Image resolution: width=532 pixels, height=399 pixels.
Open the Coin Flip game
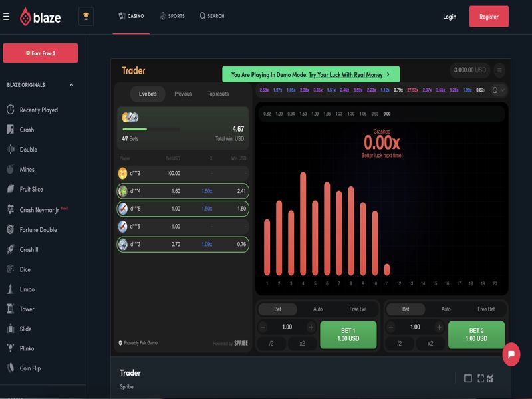tap(24, 368)
